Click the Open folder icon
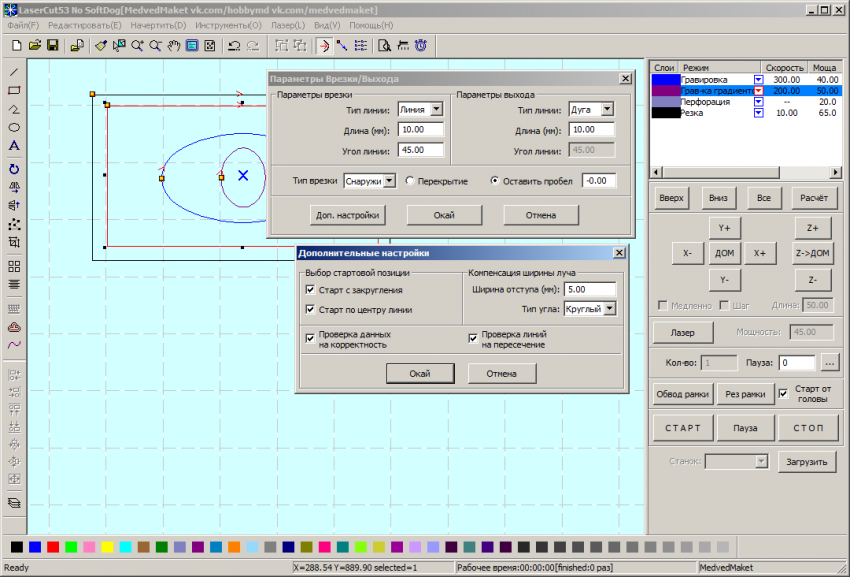The image size is (850, 577). pos(34,45)
